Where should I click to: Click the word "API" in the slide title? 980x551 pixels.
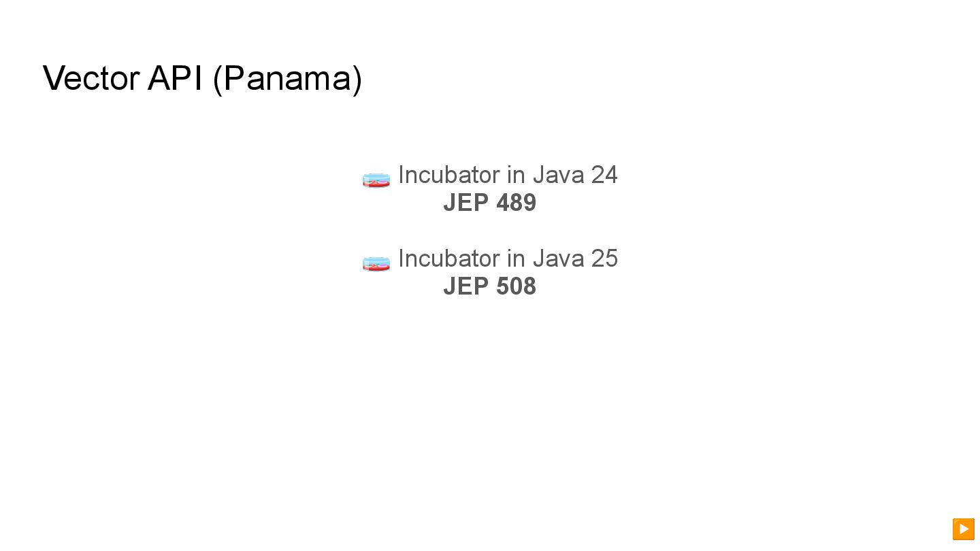pos(175,78)
